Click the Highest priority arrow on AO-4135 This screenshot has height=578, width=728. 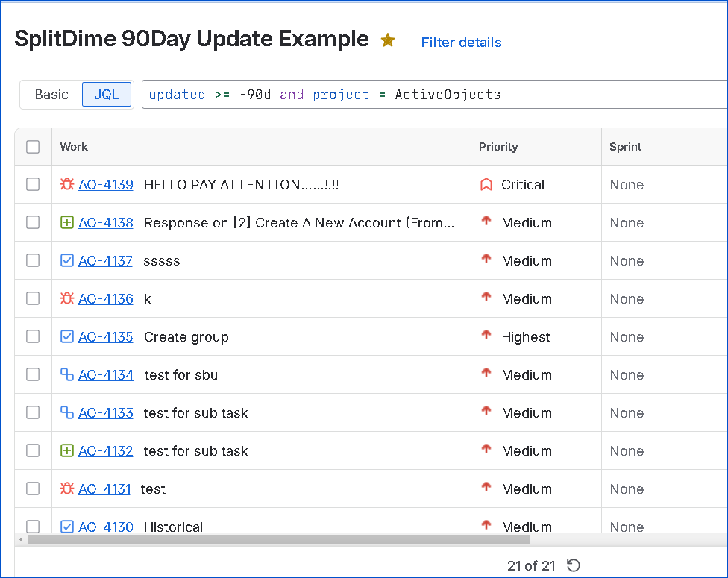click(x=486, y=336)
